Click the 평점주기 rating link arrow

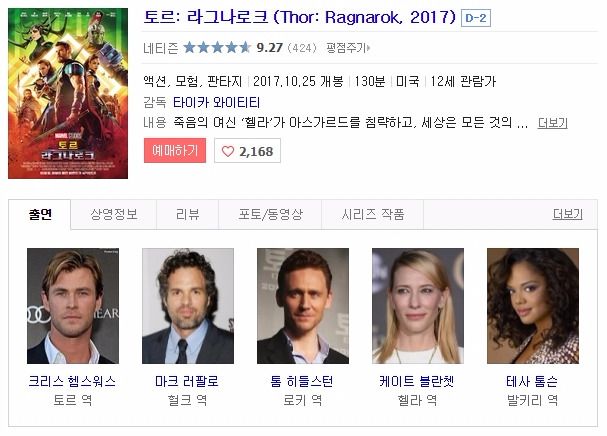point(369,48)
